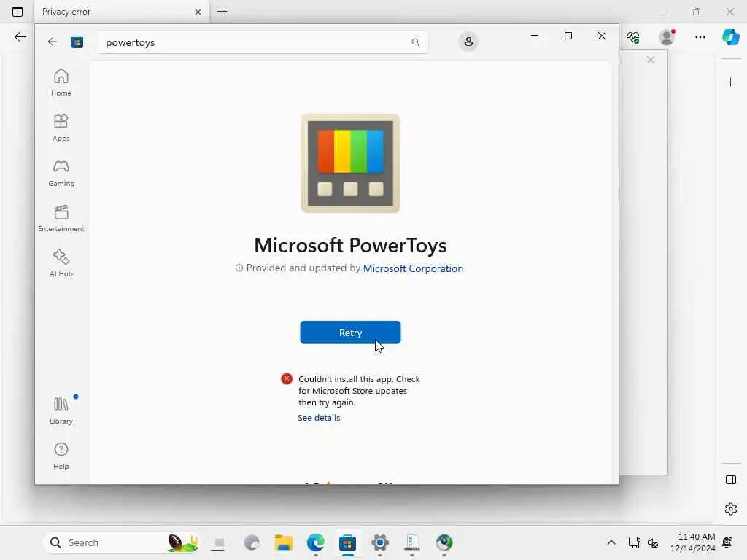Open Help in Store sidebar
The width and height of the screenshot is (747, 560).
61,456
